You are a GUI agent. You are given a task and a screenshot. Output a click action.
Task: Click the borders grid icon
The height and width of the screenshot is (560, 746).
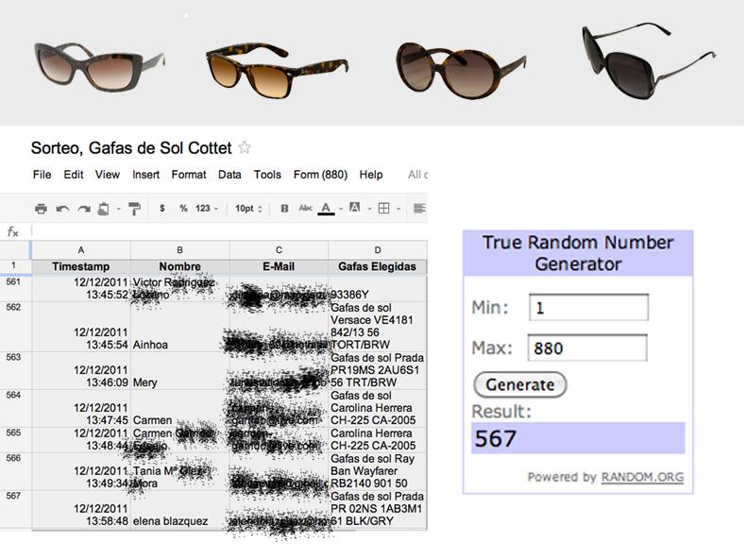coord(383,208)
